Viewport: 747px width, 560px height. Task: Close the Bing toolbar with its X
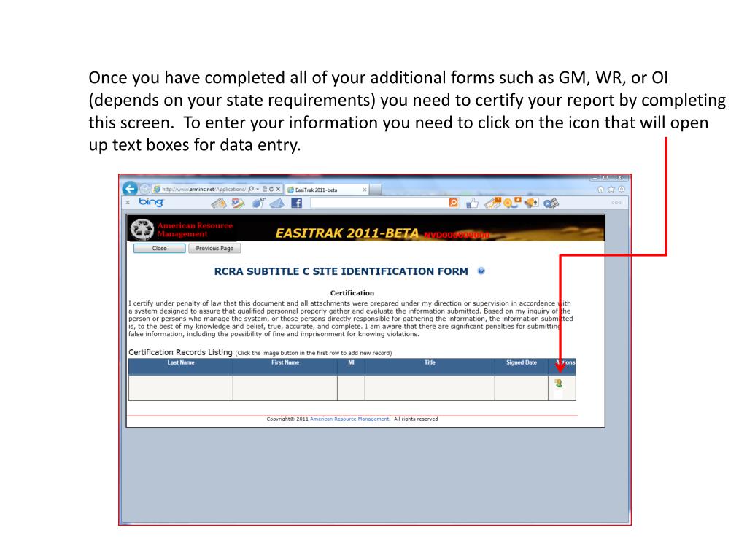click(x=128, y=203)
